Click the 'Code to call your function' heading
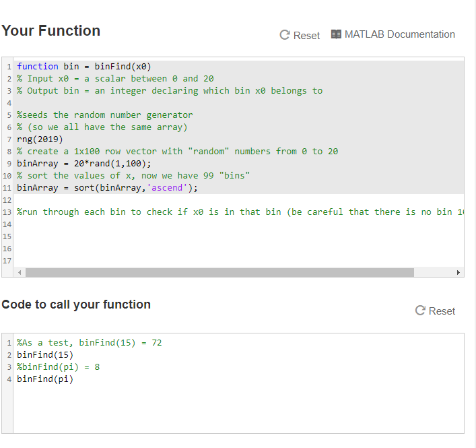The width and height of the screenshot is (476, 448). (x=76, y=305)
